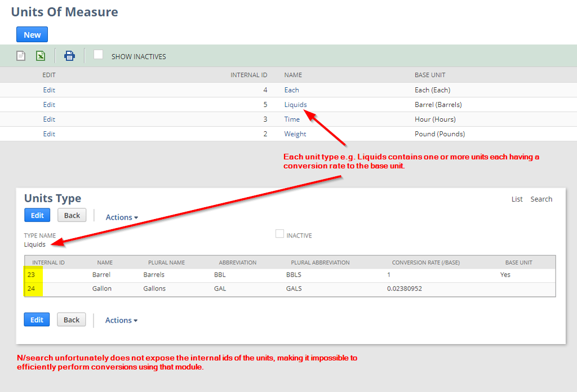Click the Gallon name cell
Viewport: 577px width, 392px height.
pyautogui.click(x=102, y=289)
